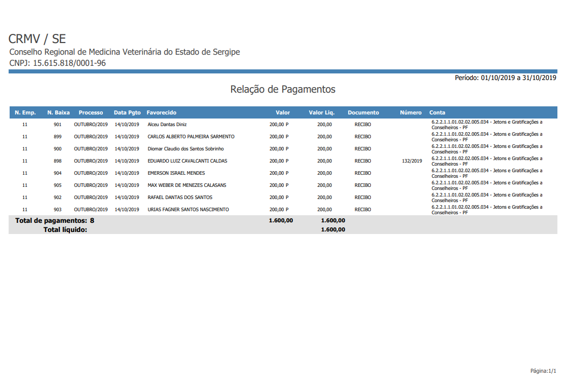Click the Favorecido column header
Screen dimensions: 564x392
[x=161, y=112]
